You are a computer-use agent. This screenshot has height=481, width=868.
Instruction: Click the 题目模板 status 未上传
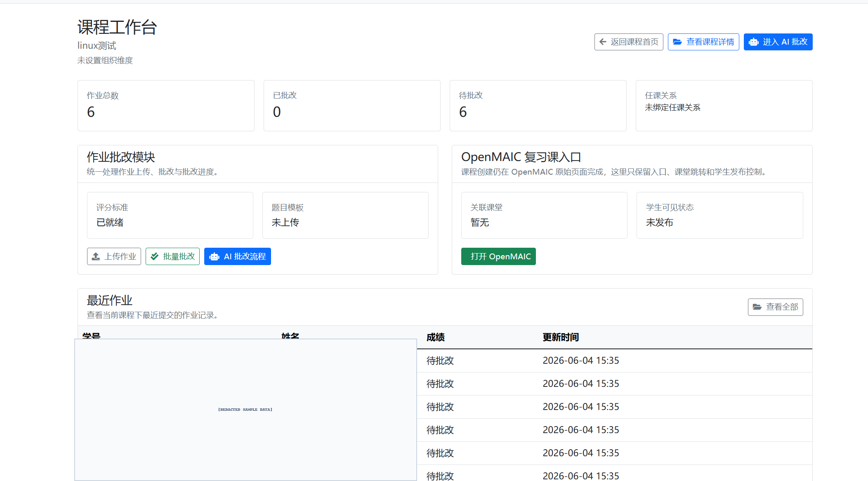click(285, 223)
